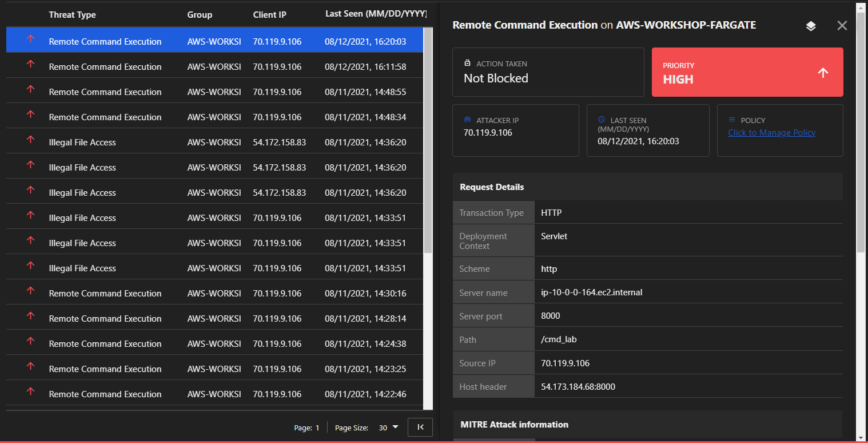Jump to first page with the |< button
868x443 pixels.
[x=420, y=427]
